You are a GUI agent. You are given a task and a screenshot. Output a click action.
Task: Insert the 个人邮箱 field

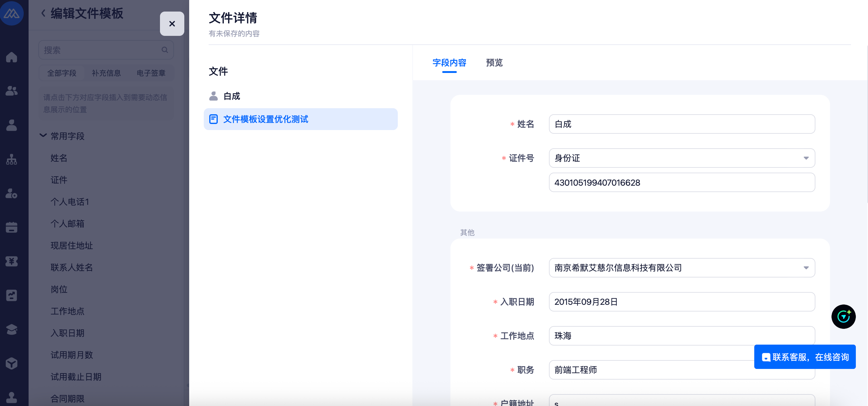click(x=68, y=224)
